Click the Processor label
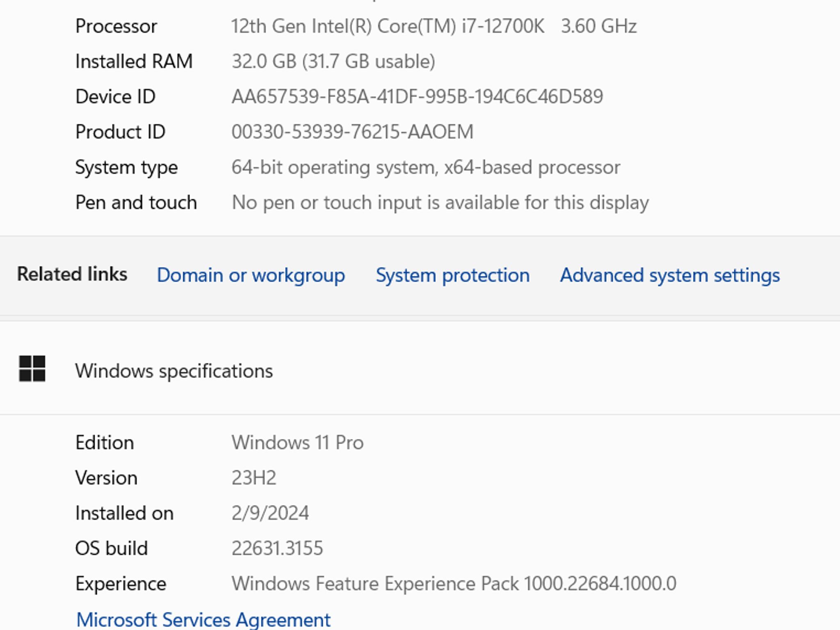This screenshot has width=840, height=630. tap(116, 26)
